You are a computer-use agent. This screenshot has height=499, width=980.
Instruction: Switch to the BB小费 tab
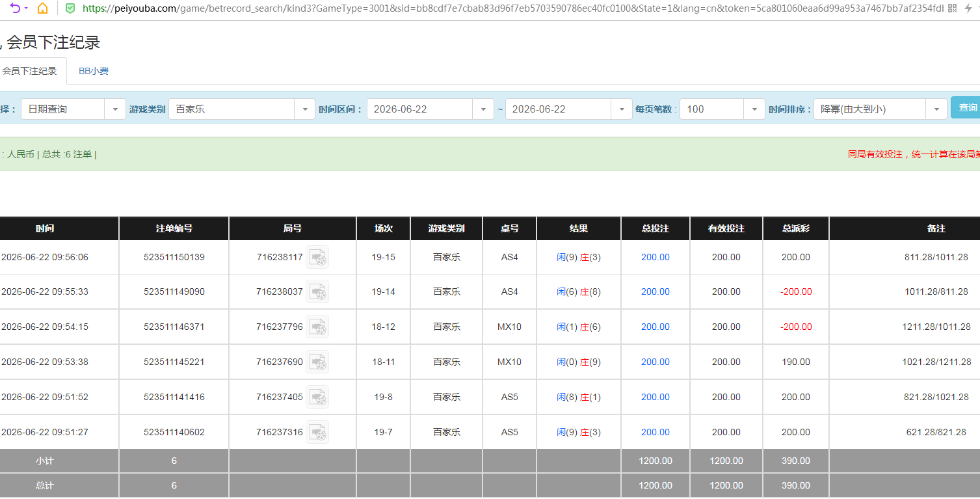click(94, 71)
